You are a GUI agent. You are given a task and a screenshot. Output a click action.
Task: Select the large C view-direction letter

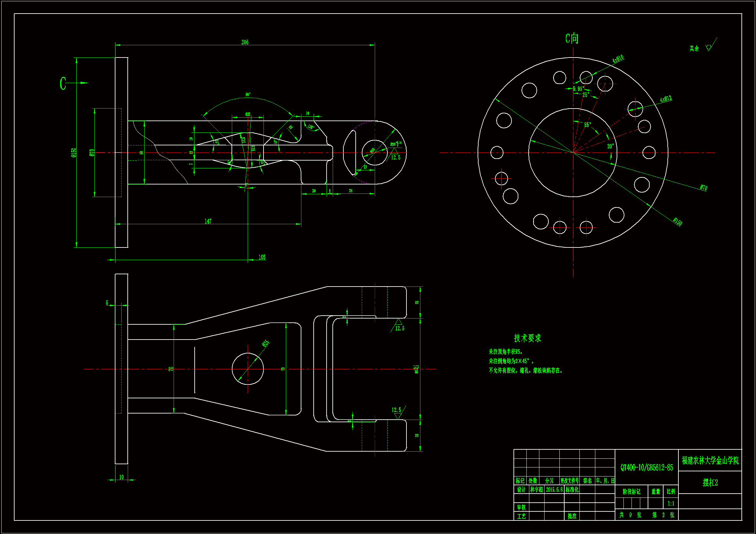63,83
